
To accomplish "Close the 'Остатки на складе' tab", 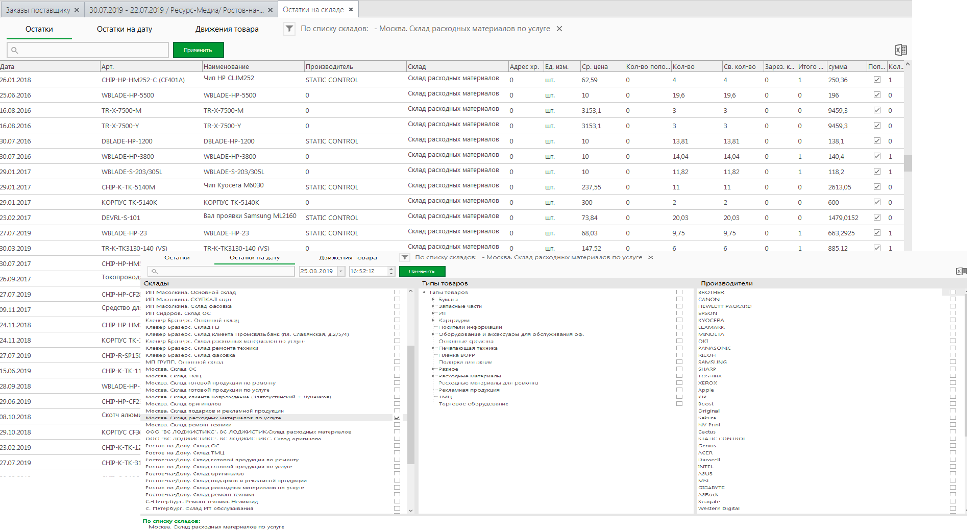I will [x=351, y=10].
